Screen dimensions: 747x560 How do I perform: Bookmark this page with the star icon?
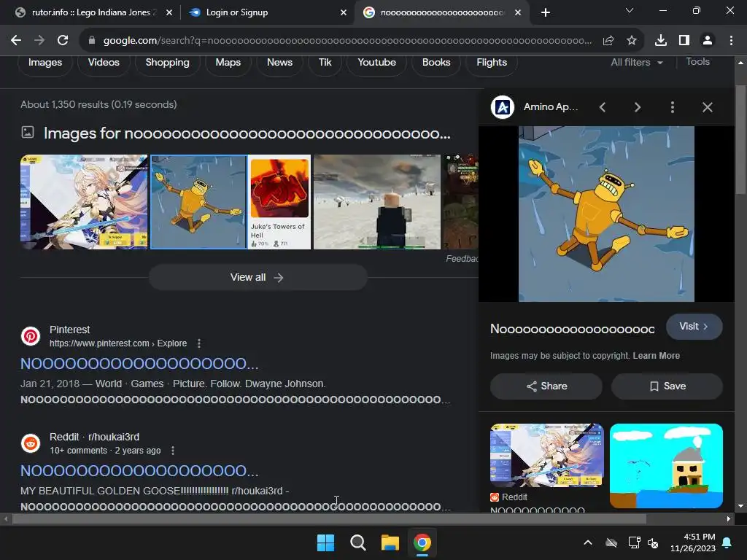point(632,41)
